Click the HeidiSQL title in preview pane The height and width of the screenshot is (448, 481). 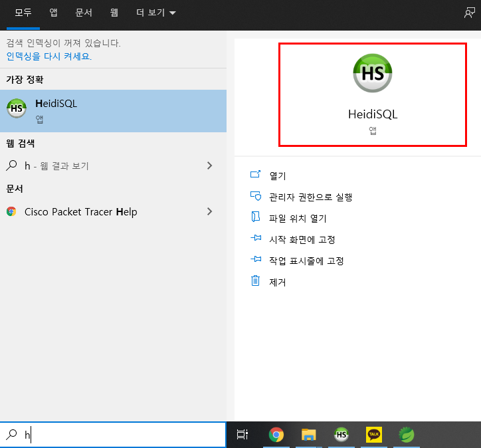click(x=373, y=114)
